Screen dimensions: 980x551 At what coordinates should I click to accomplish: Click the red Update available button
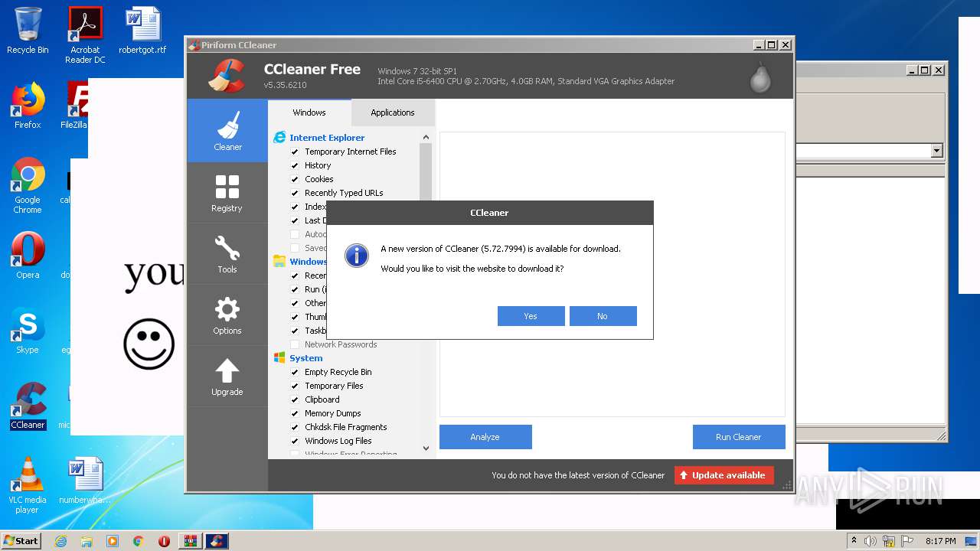point(724,475)
